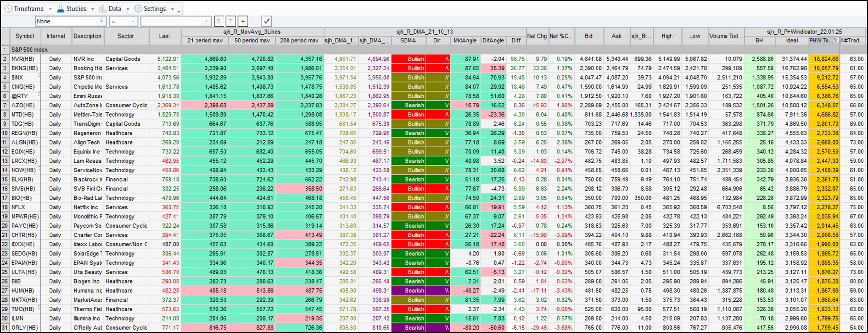This screenshot has width=868, height=333.
Task: Click the 'T' filter button
Action: [x=231, y=21]
